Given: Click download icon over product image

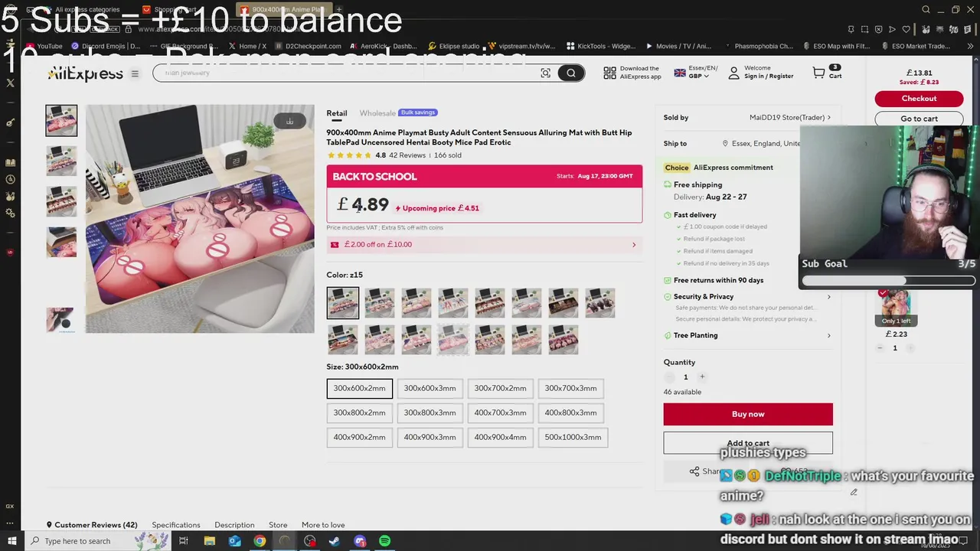Looking at the screenshot, I should [x=289, y=121].
